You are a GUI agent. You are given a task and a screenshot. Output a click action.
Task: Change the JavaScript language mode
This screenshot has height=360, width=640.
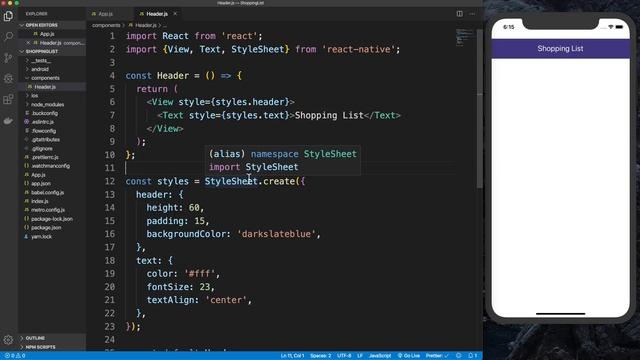pos(380,356)
